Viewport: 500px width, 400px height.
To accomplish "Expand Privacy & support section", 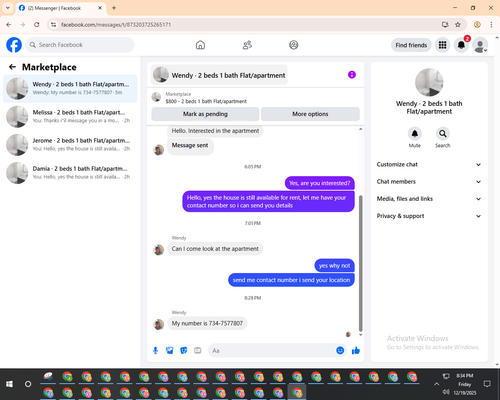I will 429,216.
